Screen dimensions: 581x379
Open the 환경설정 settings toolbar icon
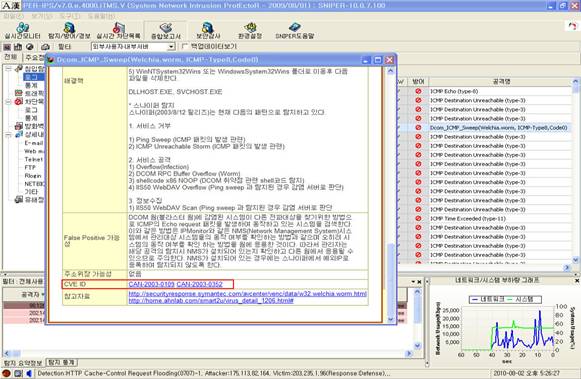click(x=250, y=30)
